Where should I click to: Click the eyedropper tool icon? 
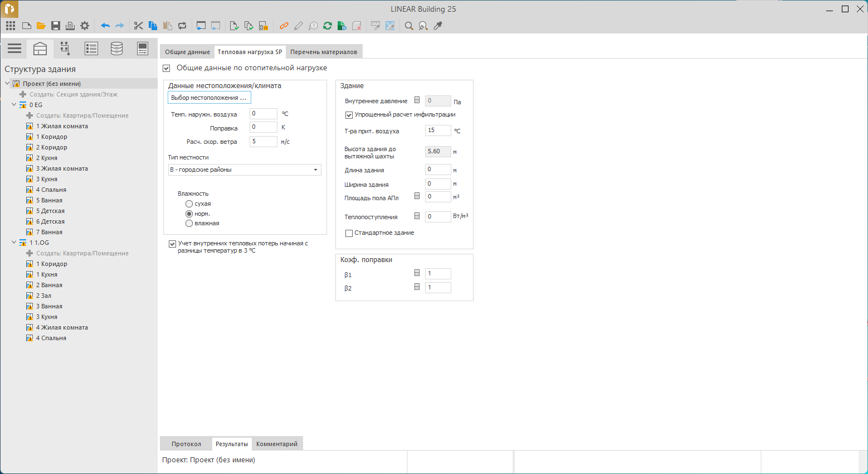click(438, 26)
